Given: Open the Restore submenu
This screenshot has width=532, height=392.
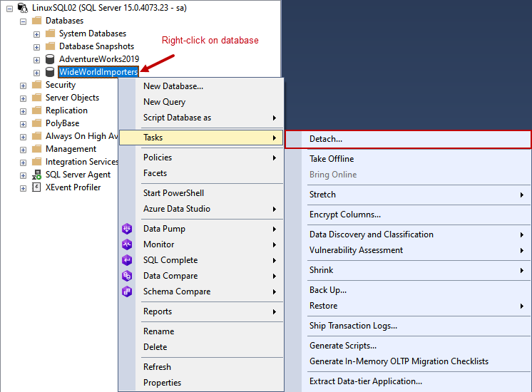Looking at the screenshot, I should (x=408, y=306).
